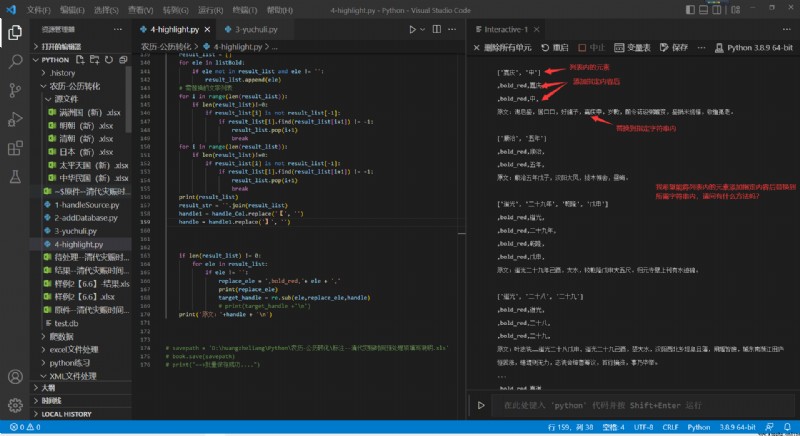
Task: Collapse all folders in explorer
Action: coord(123,60)
